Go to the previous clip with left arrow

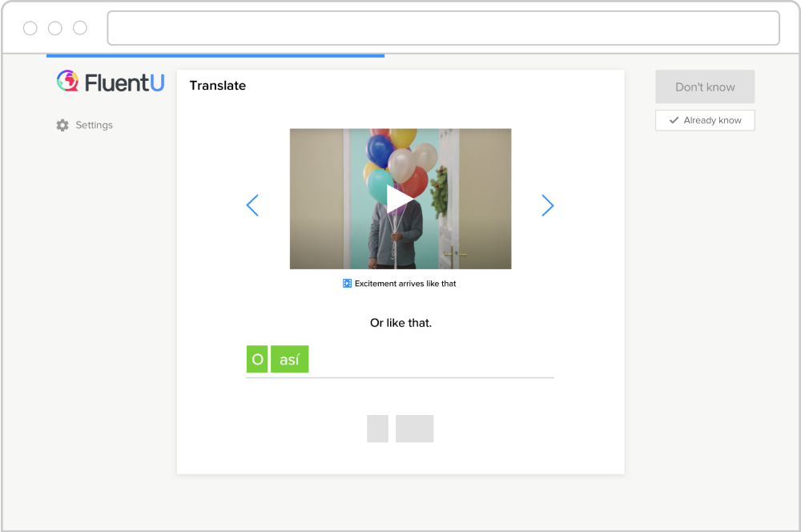click(x=252, y=206)
